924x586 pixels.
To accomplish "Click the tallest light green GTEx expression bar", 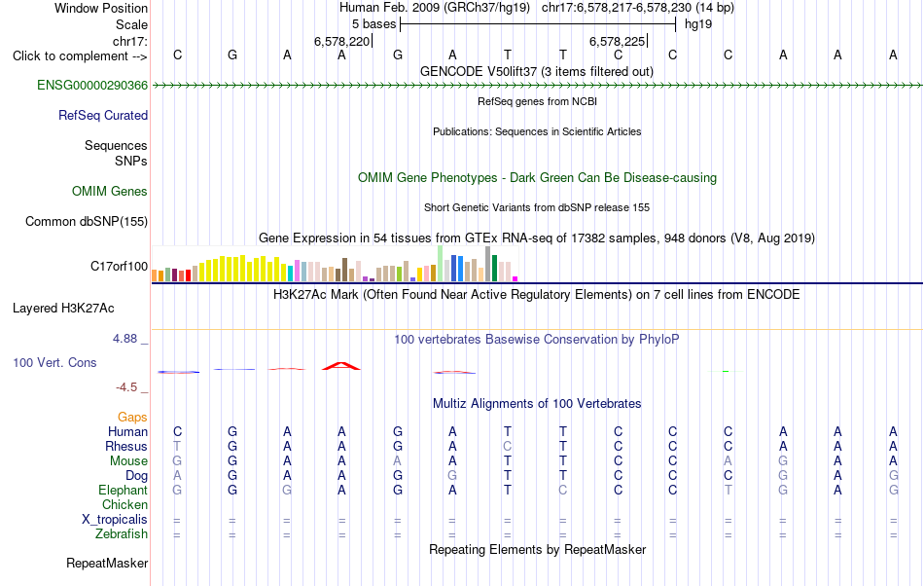I will click(441, 264).
